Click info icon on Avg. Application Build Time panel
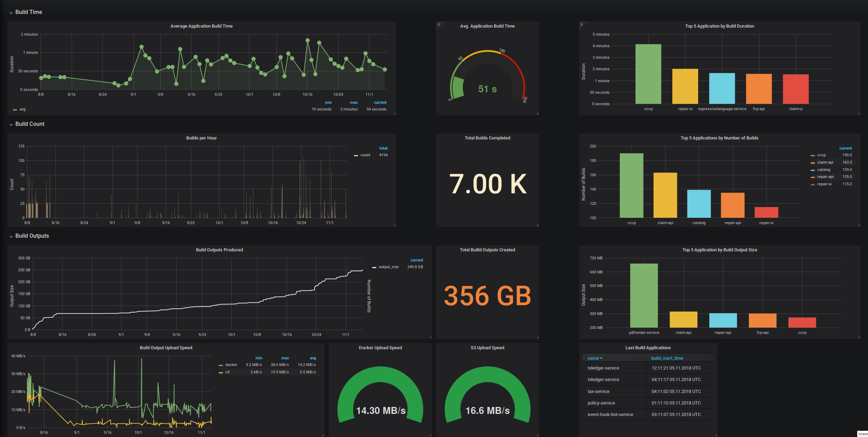Screen dimensions: 868x437 coord(439,24)
